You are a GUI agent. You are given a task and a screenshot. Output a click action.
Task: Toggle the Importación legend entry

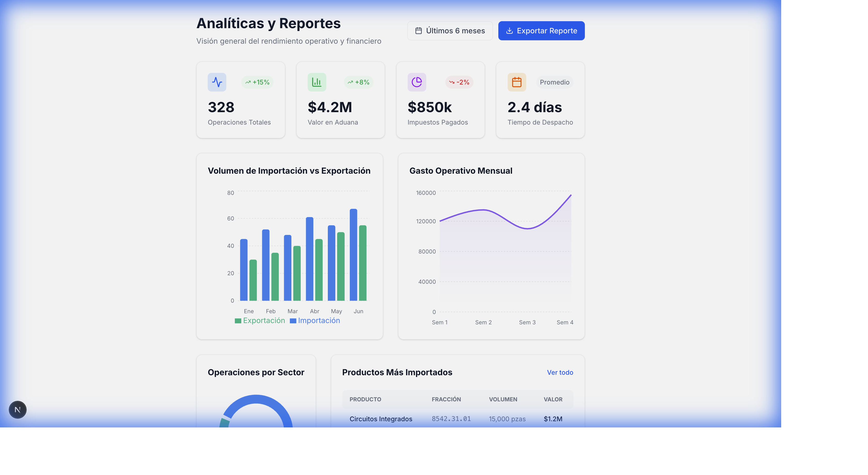pyautogui.click(x=315, y=320)
